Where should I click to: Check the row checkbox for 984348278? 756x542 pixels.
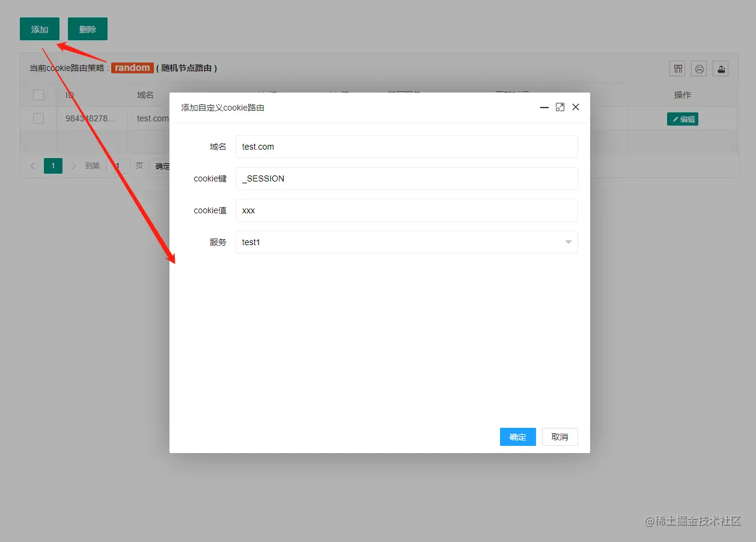coord(38,118)
